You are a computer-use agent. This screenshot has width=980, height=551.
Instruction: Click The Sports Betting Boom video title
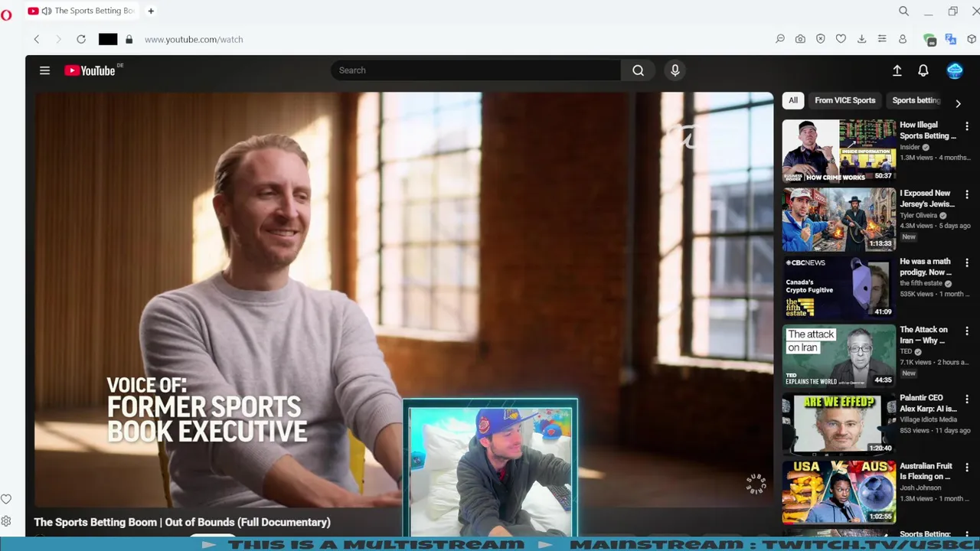(182, 522)
